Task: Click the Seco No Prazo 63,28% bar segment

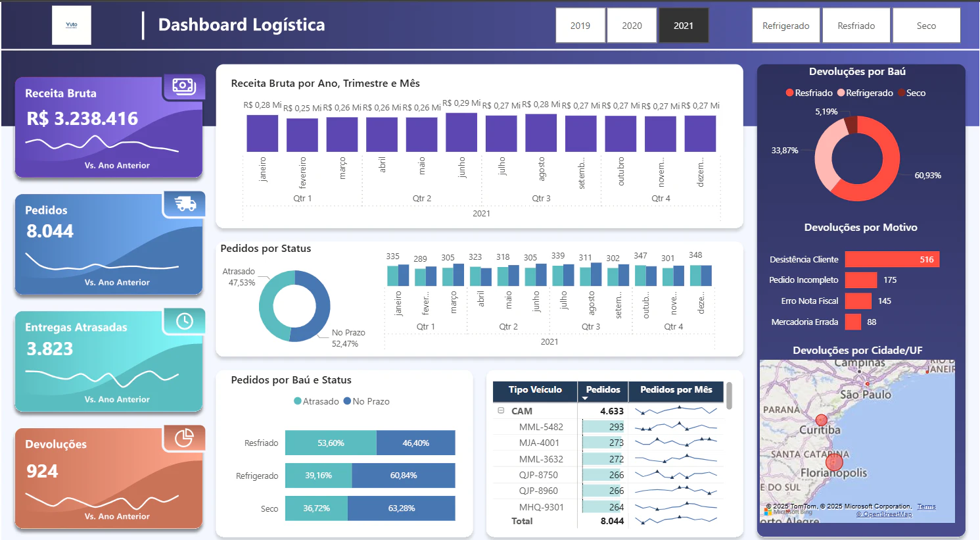Action: [x=402, y=508]
